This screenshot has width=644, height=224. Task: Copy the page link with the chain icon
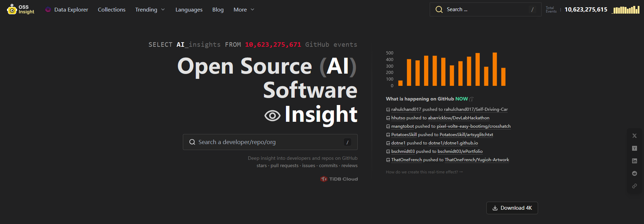click(x=635, y=186)
